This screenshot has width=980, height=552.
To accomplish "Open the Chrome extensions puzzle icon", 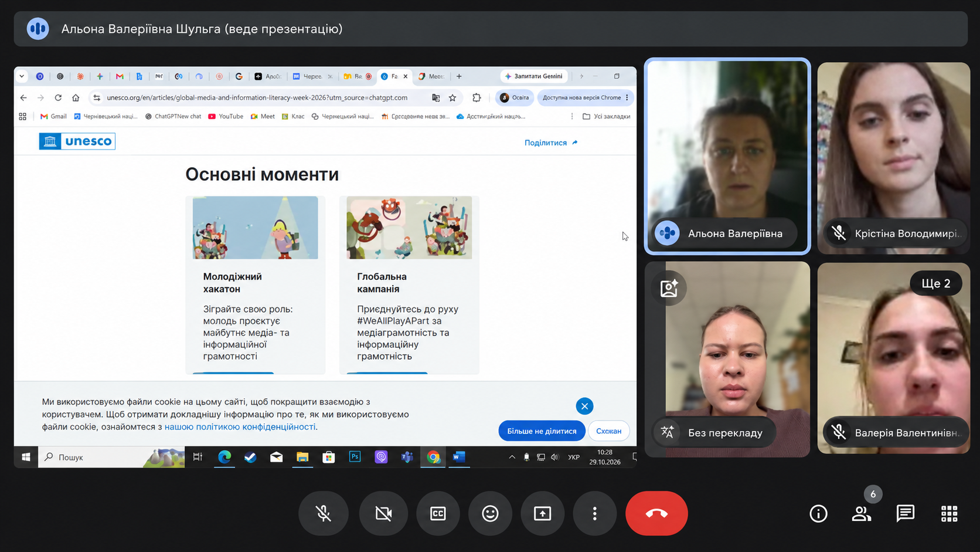I will 477,98.
